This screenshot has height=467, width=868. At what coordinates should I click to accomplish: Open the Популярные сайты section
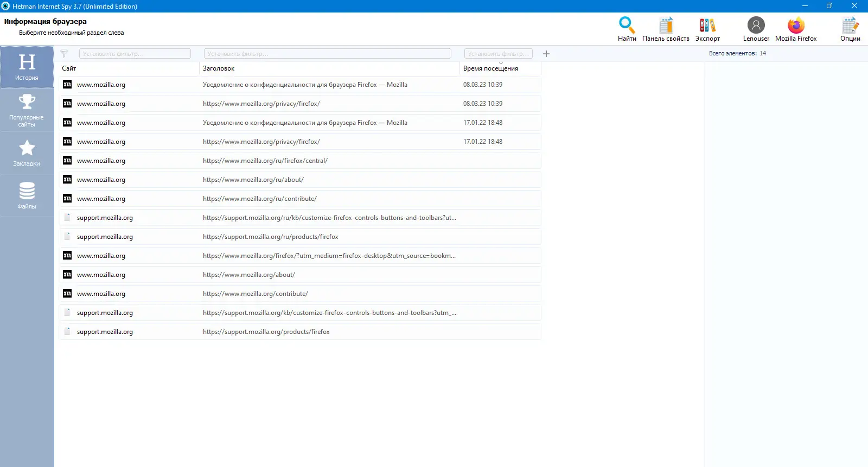click(27, 110)
